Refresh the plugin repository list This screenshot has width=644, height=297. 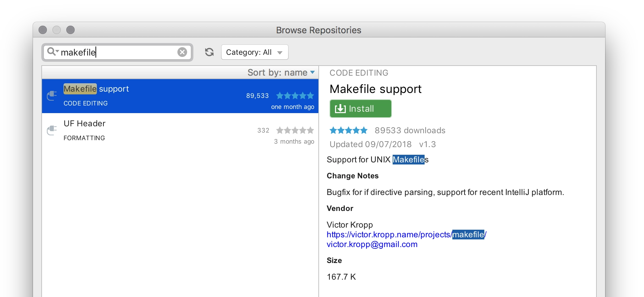(x=209, y=52)
